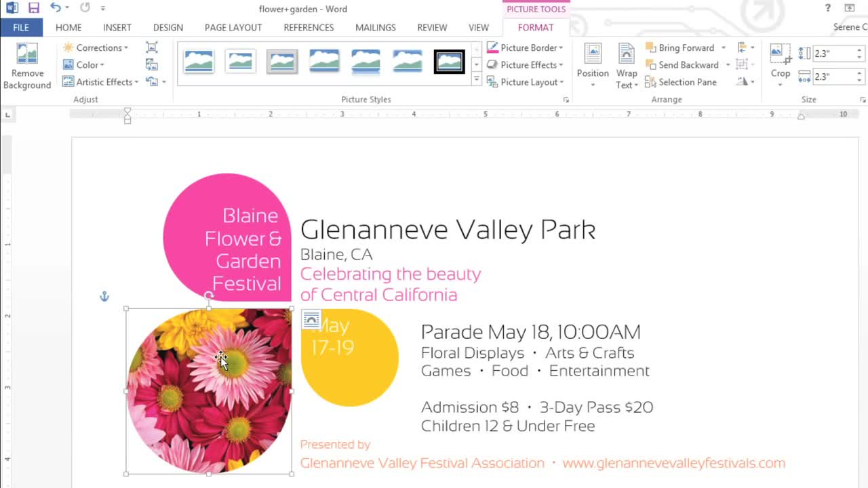Open the Size dialog launcher
The height and width of the screenshot is (488, 868).
(x=863, y=100)
